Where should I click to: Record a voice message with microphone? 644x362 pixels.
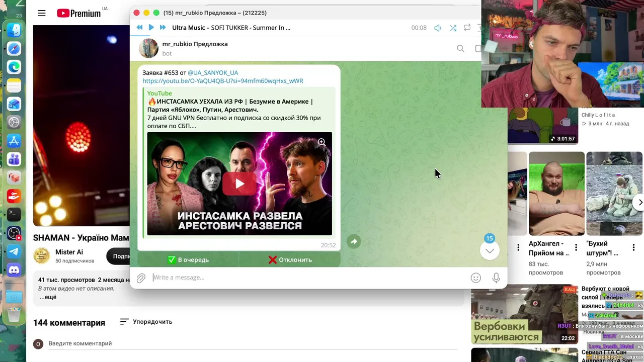tap(496, 278)
